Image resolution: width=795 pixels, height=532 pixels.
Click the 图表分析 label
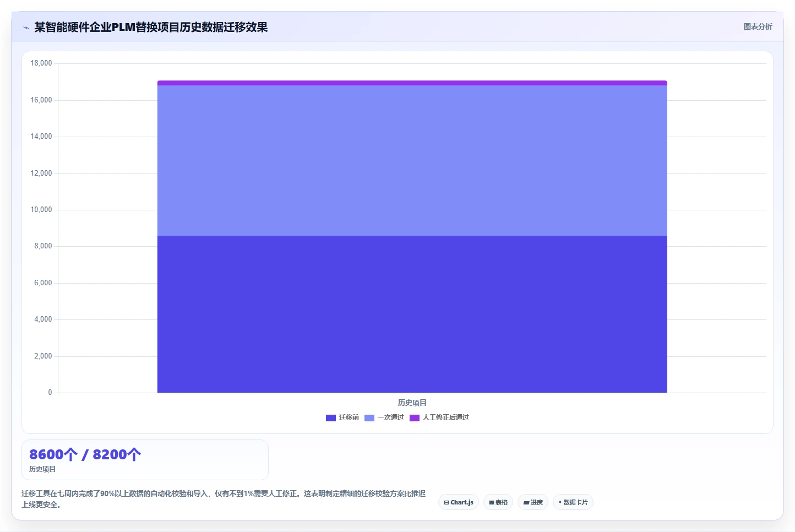pyautogui.click(x=758, y=26)
